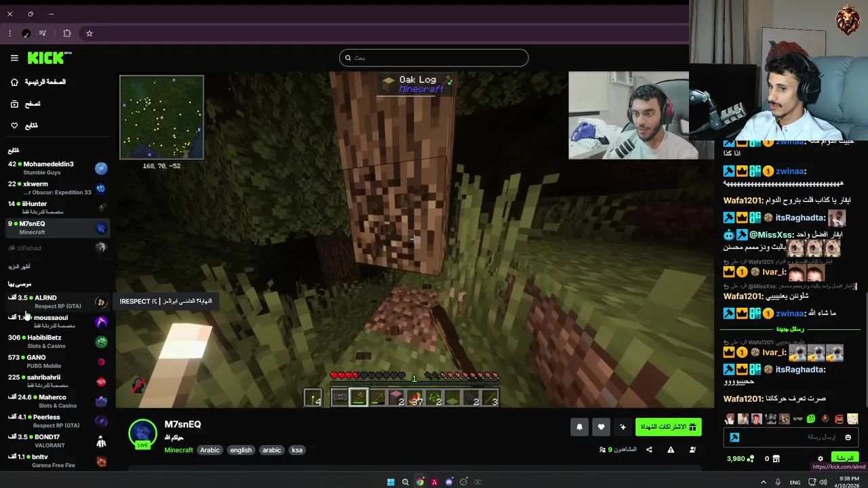Open chat settings gear
Viewport: 868px width, 488px height.
[x=820, y=459]
